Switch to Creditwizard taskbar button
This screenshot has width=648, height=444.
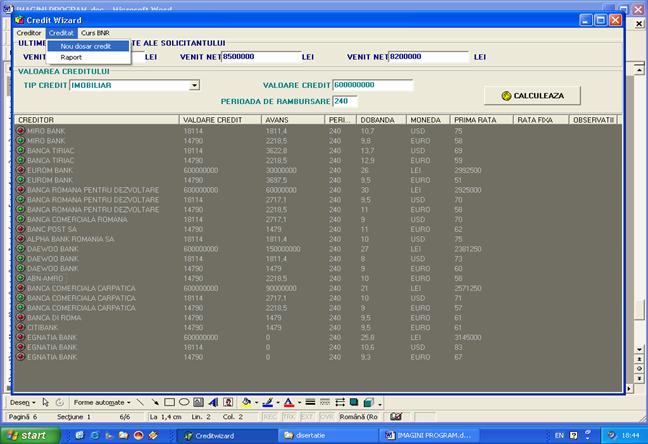tap(227, 435)
